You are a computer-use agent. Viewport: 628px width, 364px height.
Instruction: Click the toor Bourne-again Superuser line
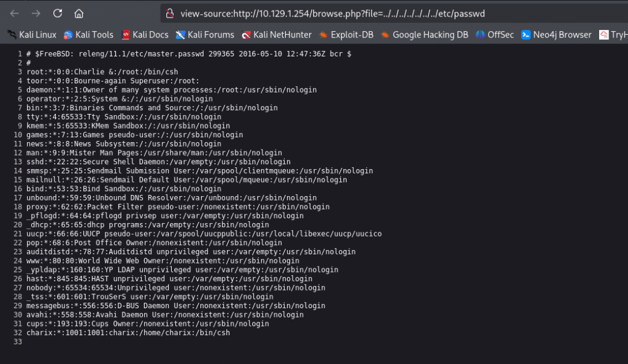pyautogui.click(x=113, y=81)
